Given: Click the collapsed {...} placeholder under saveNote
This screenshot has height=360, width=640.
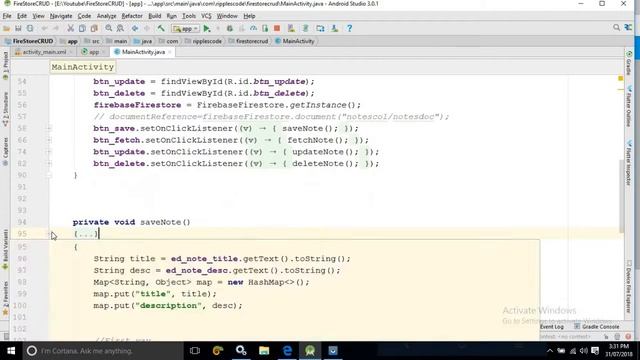Looking at the screenshot, I should coord(86,234).
